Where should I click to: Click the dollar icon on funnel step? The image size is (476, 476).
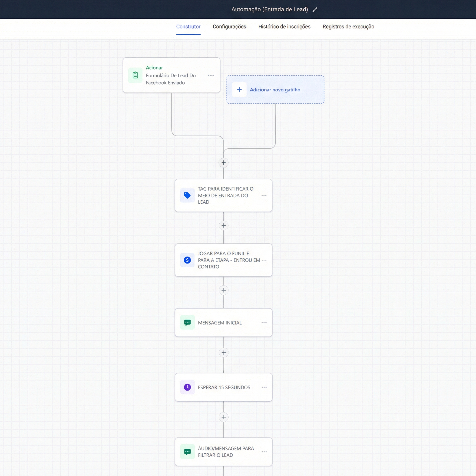(187, 260)
